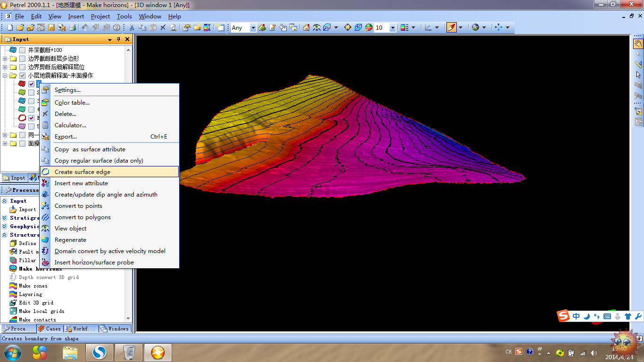The width and height of the screenshot is (644, 362).
Task: Switch to the Workflows tab
Action: tap(81, 329)
